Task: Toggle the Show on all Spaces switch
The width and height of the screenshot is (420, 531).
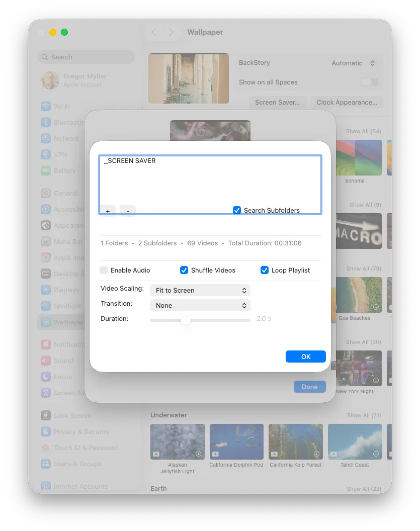Action: (370, 82)
